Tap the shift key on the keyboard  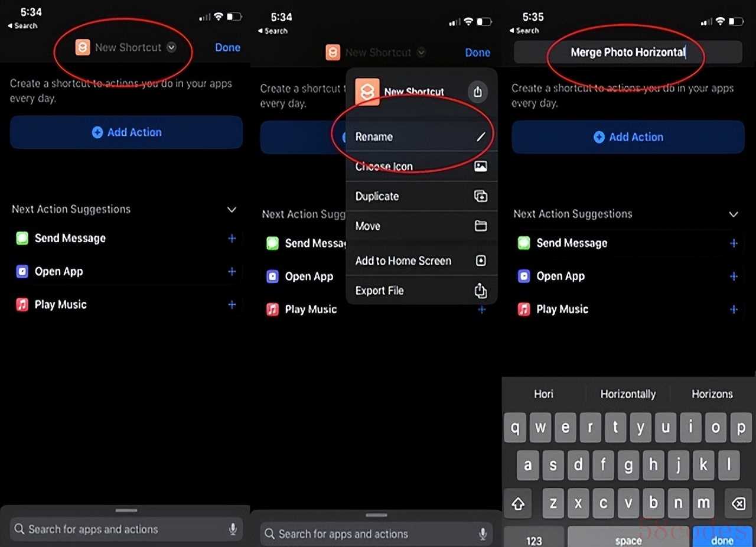[x=518, y=503]
